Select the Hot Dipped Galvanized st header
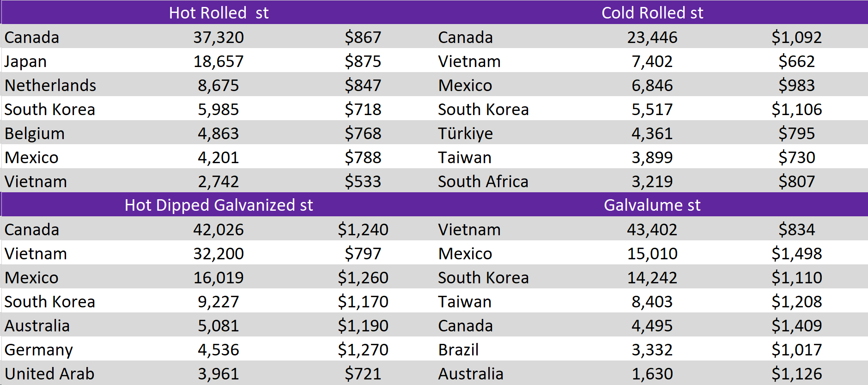Screen dimensions: 868x385 [219, 205]
